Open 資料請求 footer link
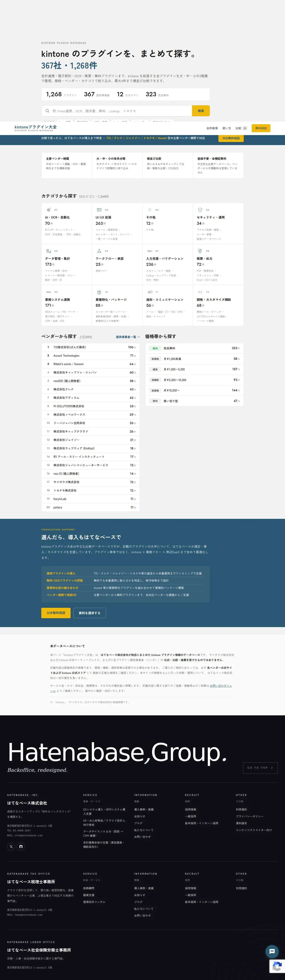The image size is (285, 980). tap(241, 823)
